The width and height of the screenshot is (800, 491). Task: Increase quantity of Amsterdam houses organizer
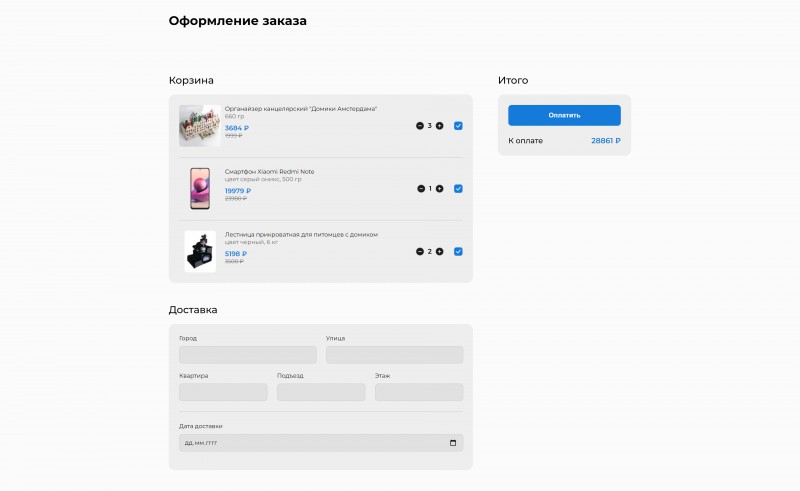pos(440,126)
